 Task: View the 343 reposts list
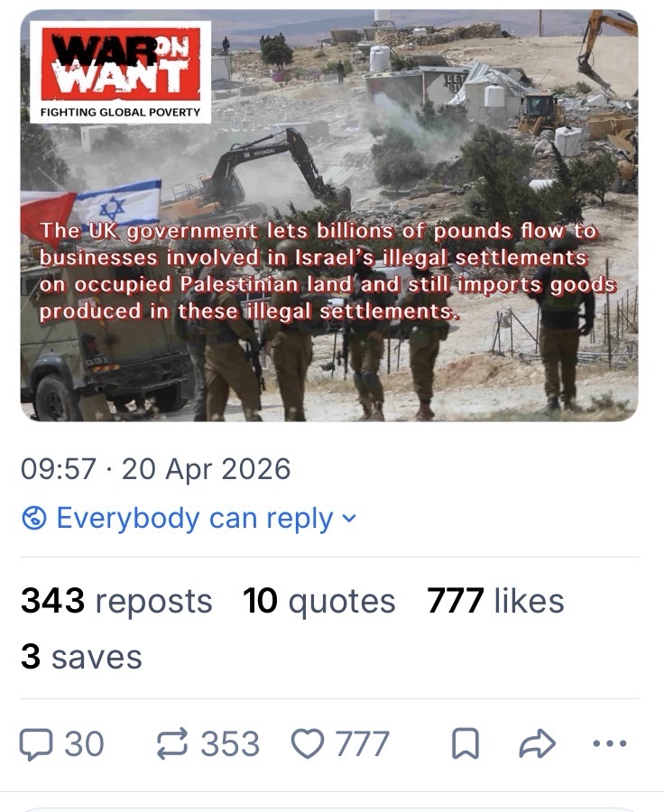pos(116,601)
